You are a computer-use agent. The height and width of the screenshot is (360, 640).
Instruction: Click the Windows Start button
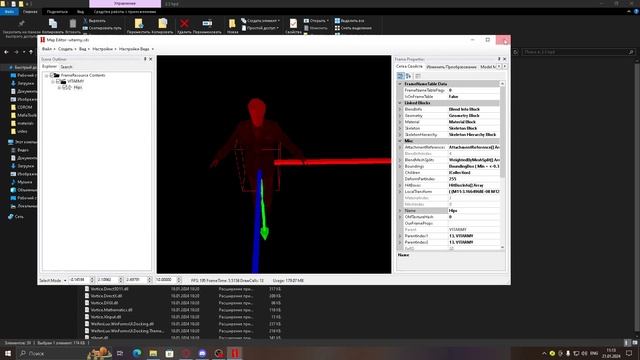[8, 353]
